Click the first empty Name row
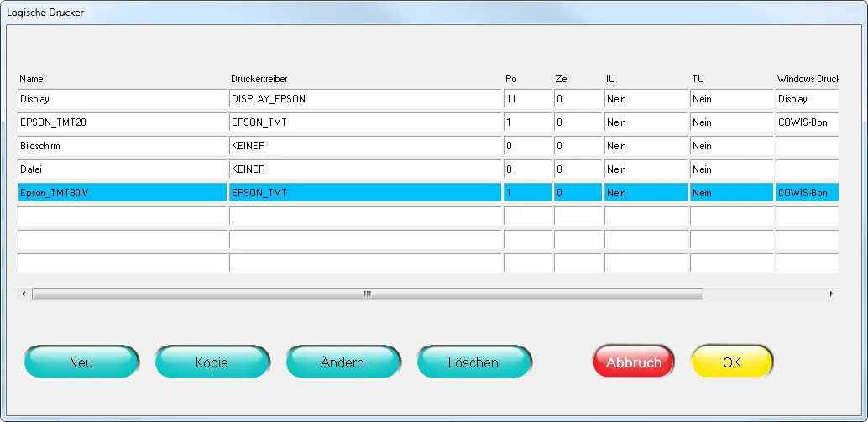The width and height of the screenshot is (868, 422). [123, 216]
